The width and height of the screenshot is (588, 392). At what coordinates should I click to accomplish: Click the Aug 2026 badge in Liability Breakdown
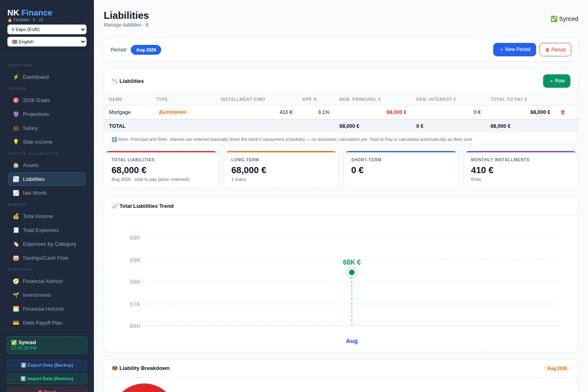pyautogui.click(x=557, y=368)
